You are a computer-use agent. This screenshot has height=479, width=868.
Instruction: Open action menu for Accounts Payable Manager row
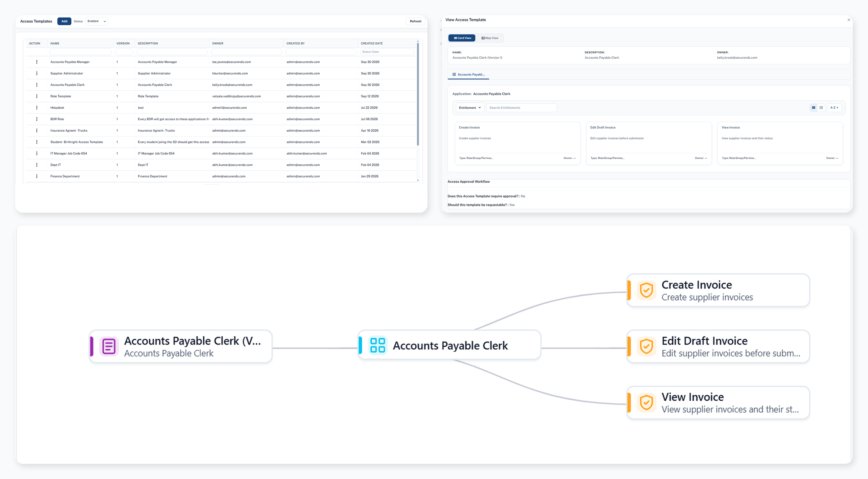click(x=37, y=62)
